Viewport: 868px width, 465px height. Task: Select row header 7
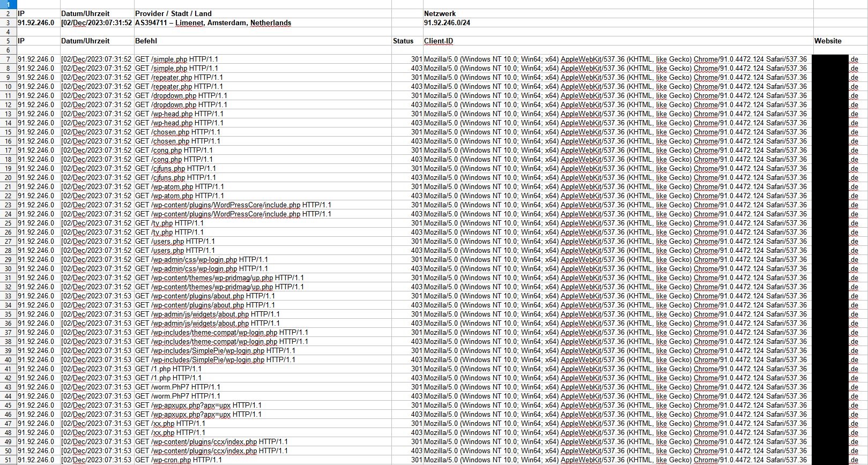8,59
